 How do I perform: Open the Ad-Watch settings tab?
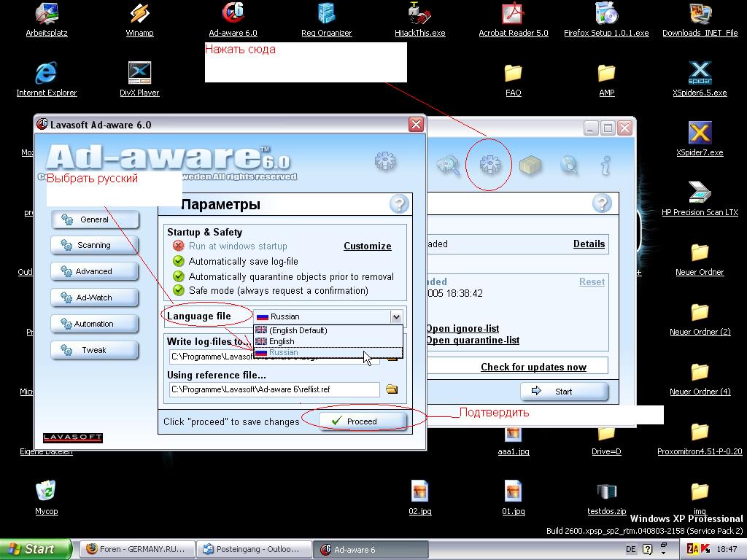tap(95, 297)
